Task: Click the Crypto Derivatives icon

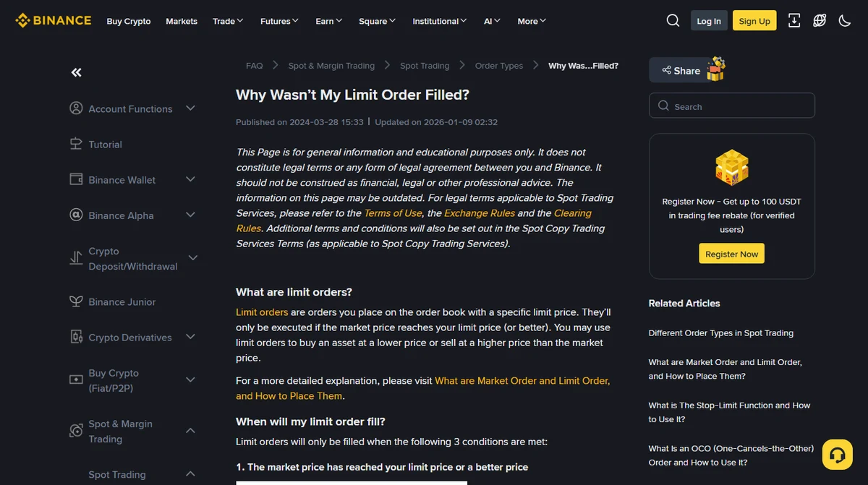Action: 76,337
